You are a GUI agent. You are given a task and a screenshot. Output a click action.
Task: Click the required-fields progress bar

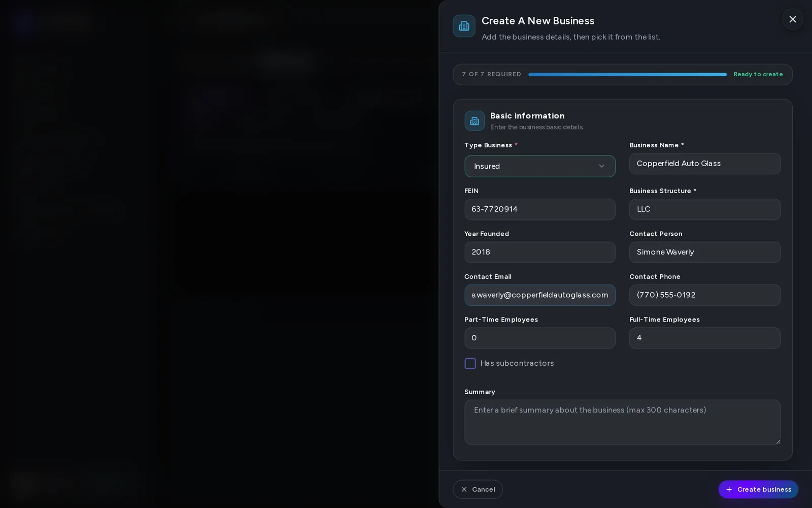627,75
